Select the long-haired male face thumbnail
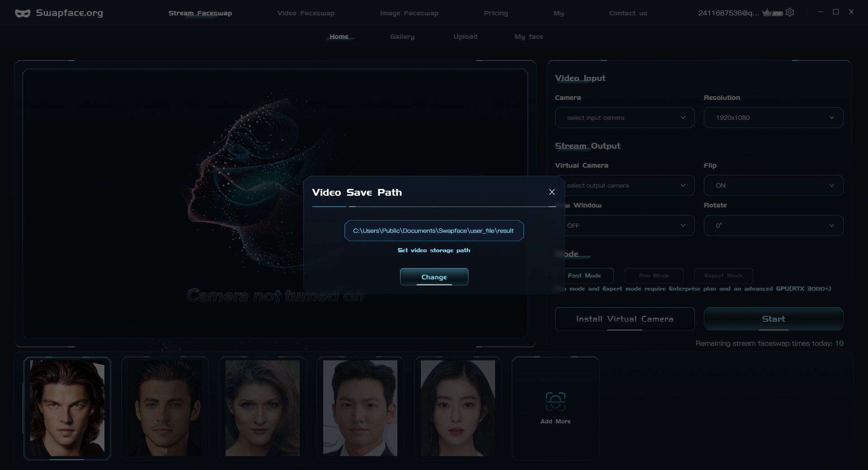This screenshot has height=470, width=868. tap(67, 408)
